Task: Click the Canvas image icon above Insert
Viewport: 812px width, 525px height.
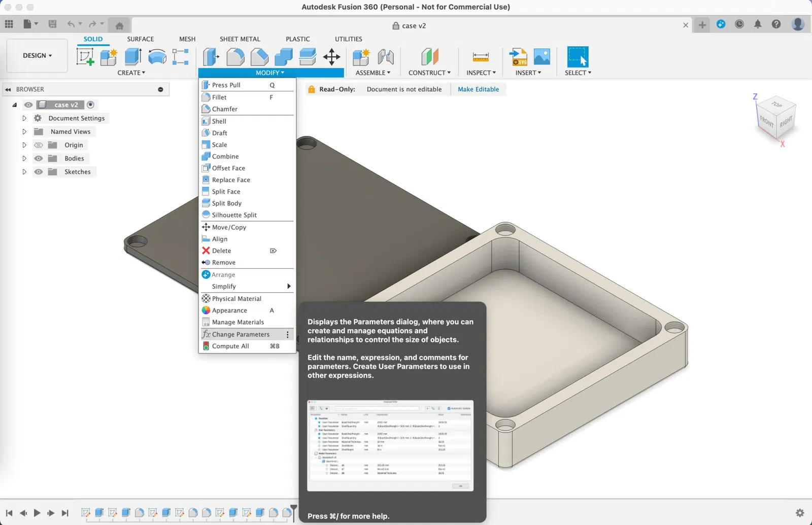Action: click(x=542, y=57)
